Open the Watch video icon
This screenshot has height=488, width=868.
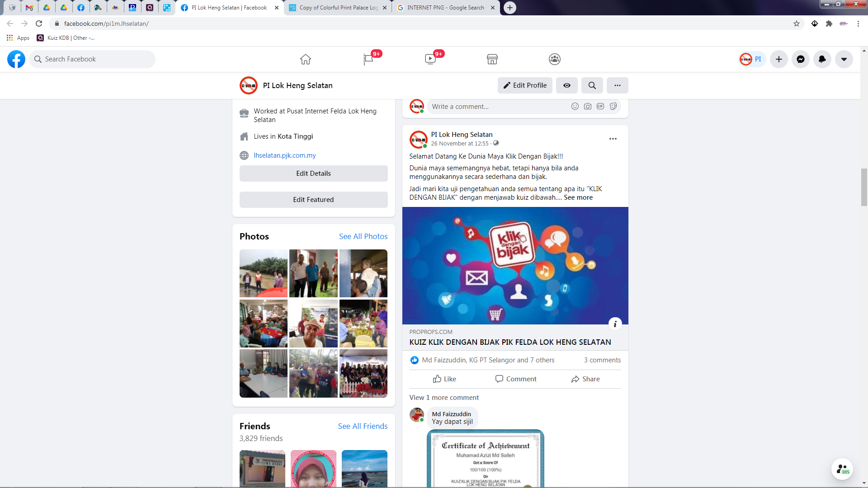coord(430,59)
